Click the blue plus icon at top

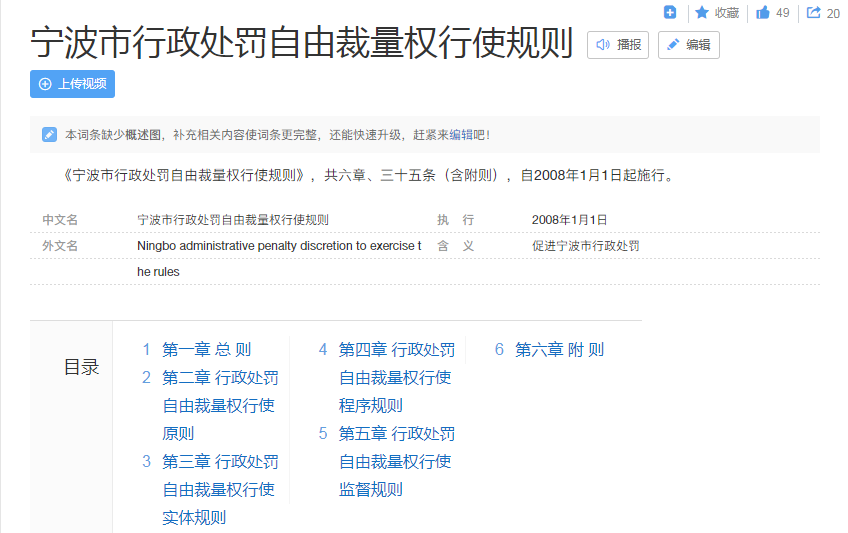point(670,13)
